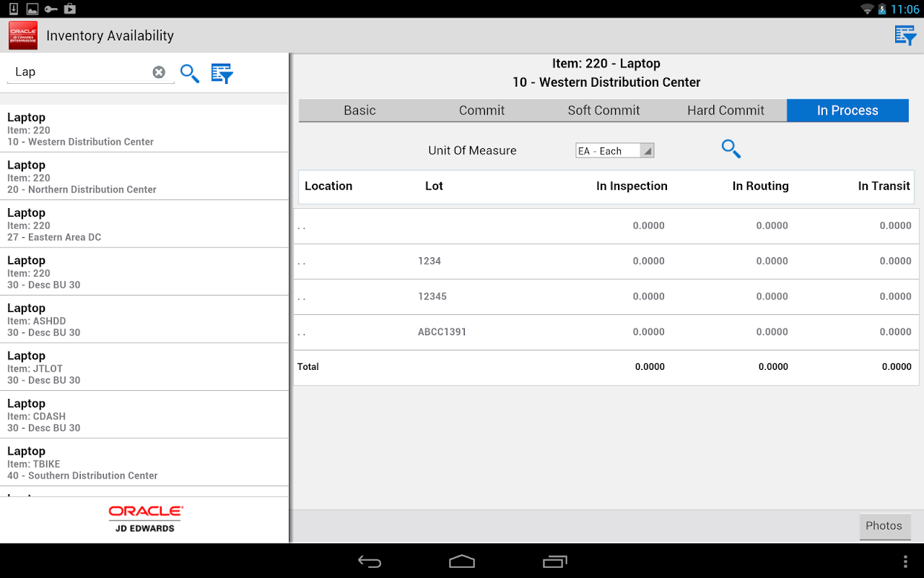Image resolution: width=924 pixels, height=578 pixels.
Task: Select Laptop at 10 - Western Distribution Center
Action: point(144,129)
